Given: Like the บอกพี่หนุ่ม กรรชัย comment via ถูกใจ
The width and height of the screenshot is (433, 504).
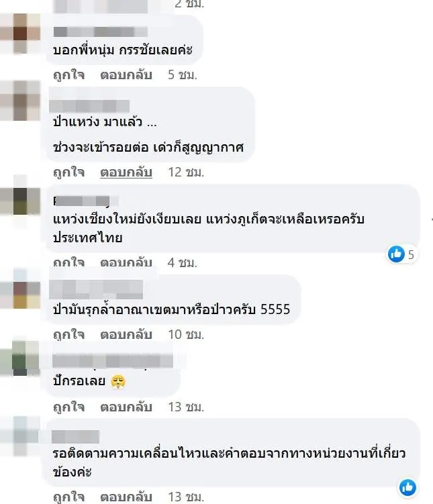Looking at the screenshot, I should click(68, 75).
